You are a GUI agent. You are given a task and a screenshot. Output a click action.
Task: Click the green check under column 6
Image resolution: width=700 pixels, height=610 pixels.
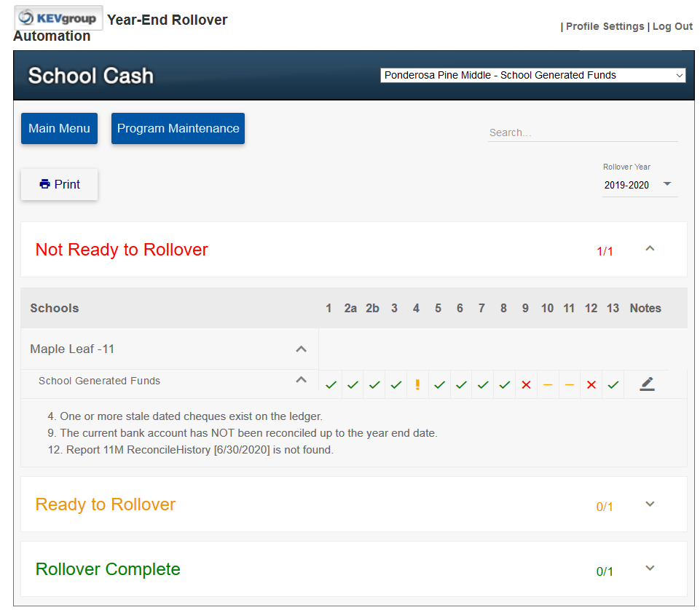click(461, 384)
